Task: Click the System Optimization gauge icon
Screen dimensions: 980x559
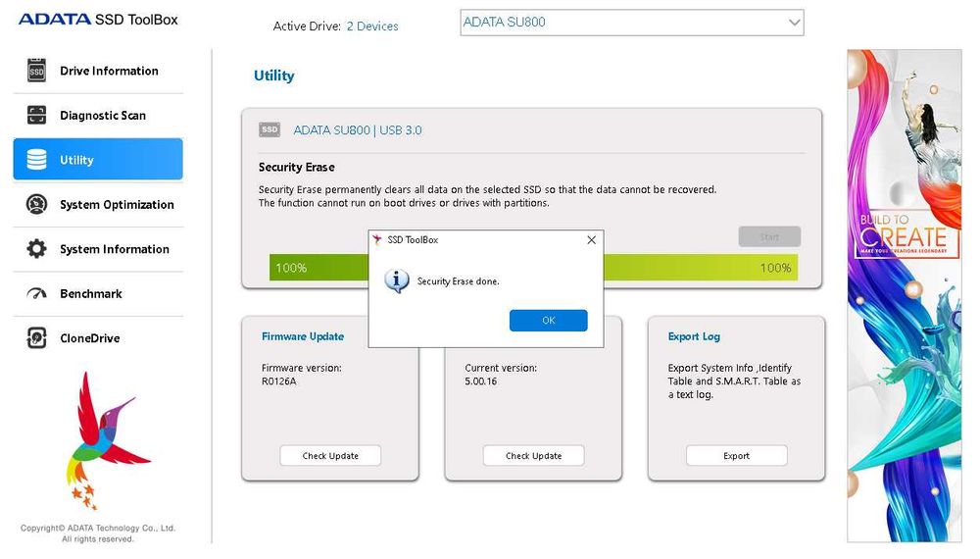Action: (37, 204)
